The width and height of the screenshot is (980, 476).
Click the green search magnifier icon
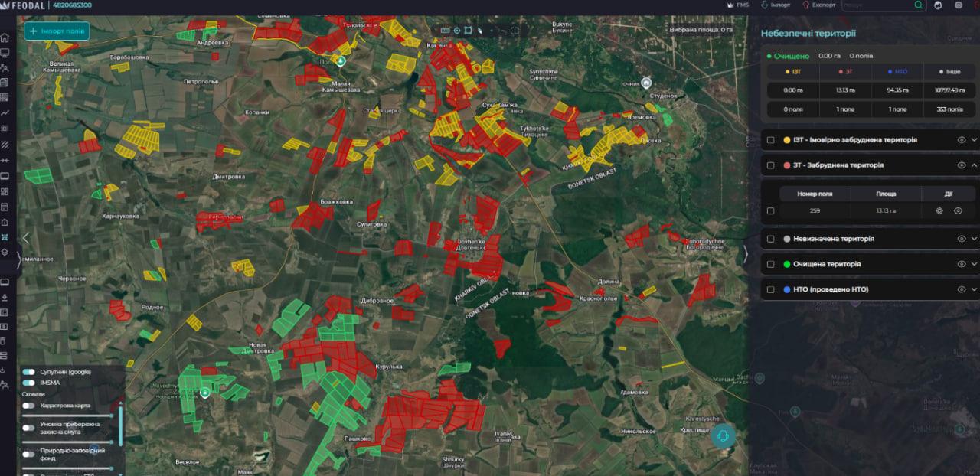click(x=918, y=5)
